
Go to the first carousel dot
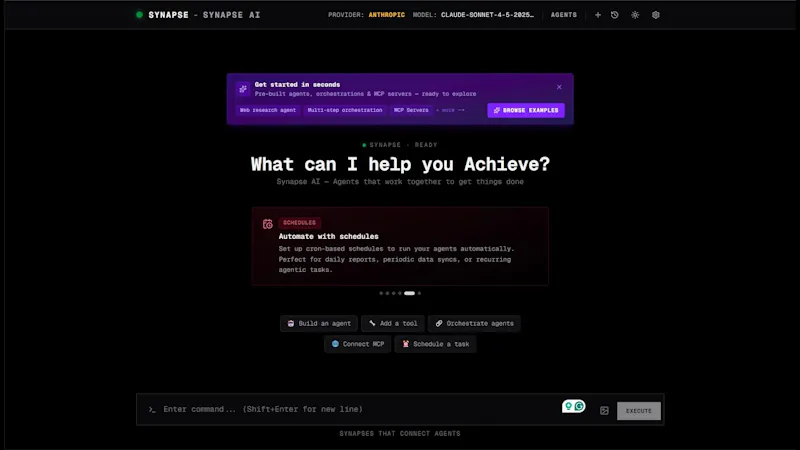pos(381,293)
